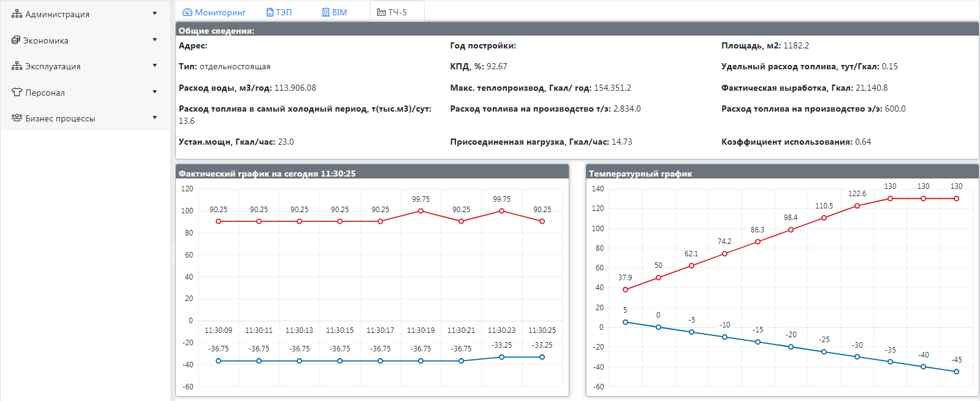This screenshot has width=980, height=401.
Task: Click the Персонал shirt icon
Action: [x=17, y=92]
